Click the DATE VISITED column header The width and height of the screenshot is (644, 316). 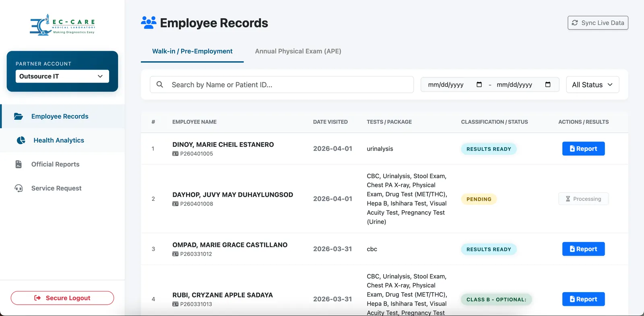(330, 122)
